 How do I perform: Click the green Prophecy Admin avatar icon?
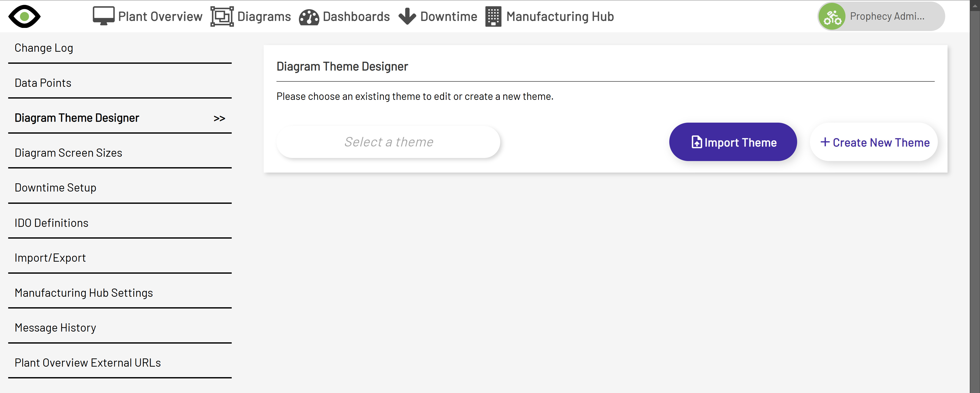832,16
